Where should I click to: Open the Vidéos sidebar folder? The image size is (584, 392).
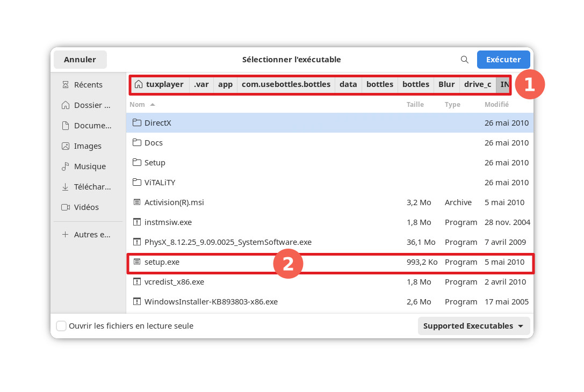click(x=86, y=207)
